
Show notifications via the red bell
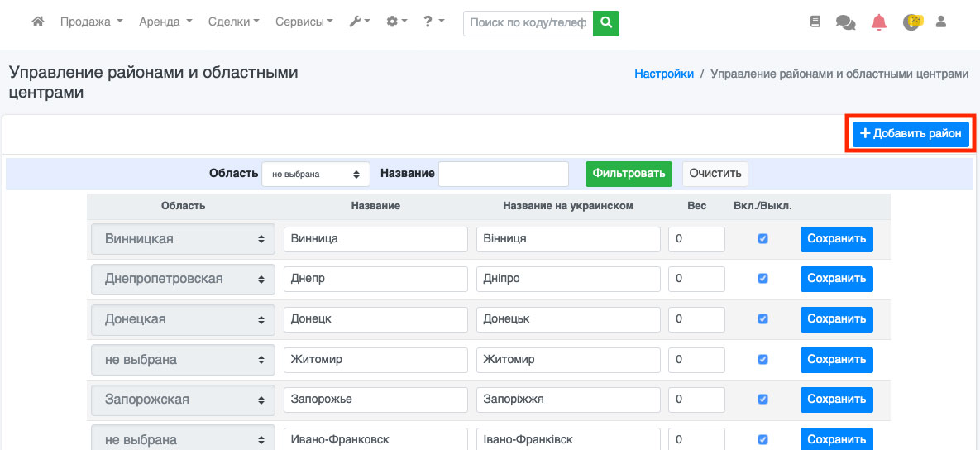(878, 23)
